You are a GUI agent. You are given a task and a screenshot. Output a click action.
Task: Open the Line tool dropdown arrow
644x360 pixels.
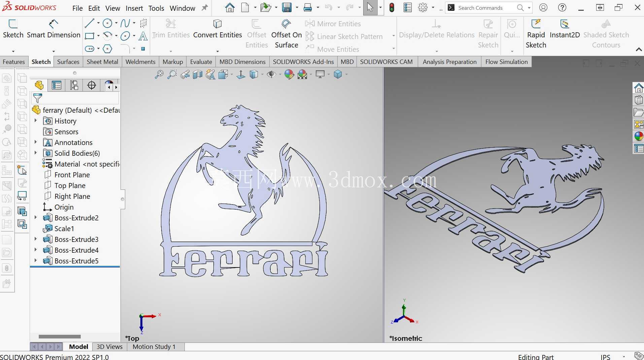click(98, 23)
